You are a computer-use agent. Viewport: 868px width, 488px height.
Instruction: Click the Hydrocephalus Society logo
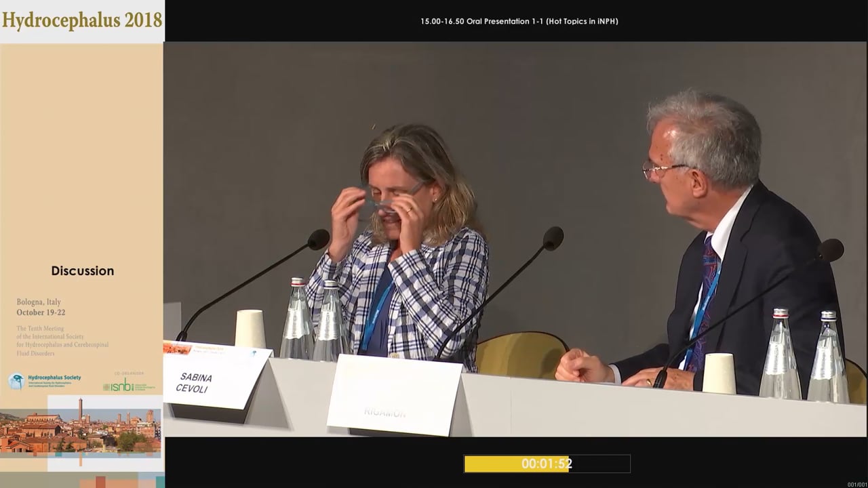tap(45, 381)
